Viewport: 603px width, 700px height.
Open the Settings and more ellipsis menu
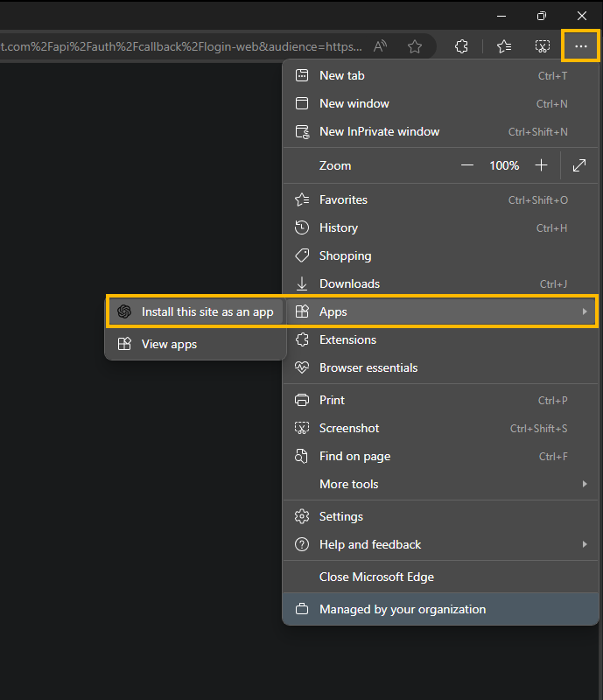580,46
